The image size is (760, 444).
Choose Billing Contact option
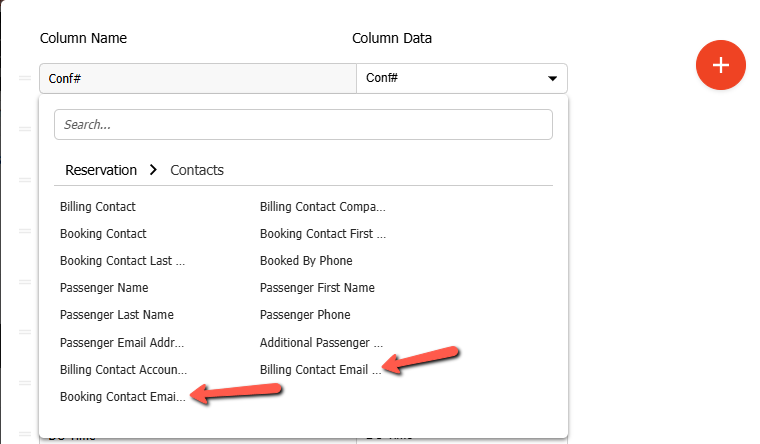tap(98, 207)
